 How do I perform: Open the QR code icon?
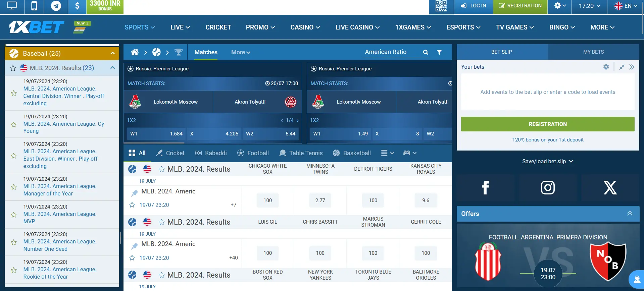pos(441,6)
